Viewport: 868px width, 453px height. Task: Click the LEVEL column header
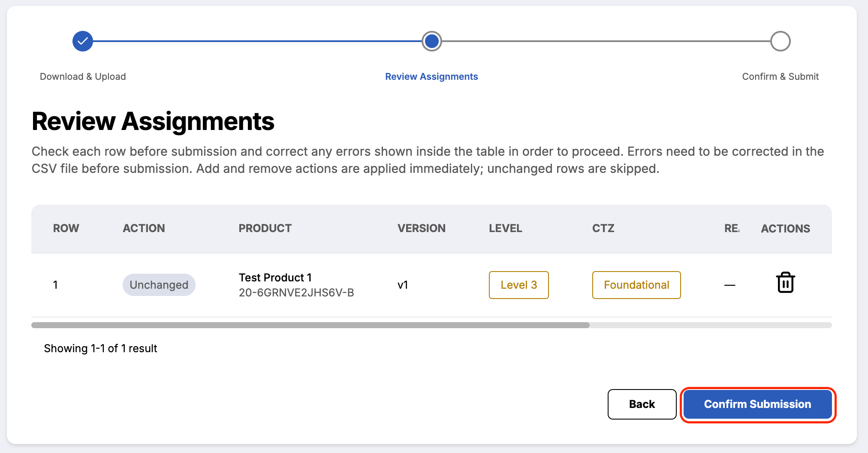(x=506, y=228)
